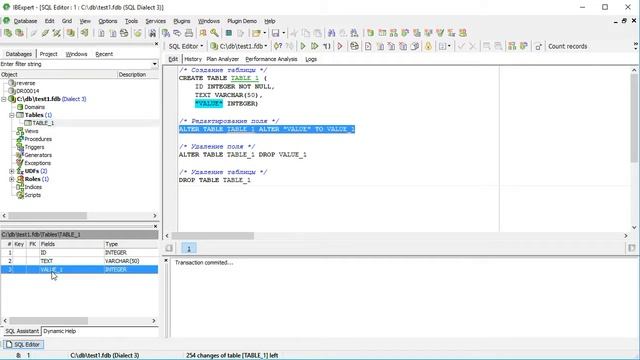Close the database explorer panel
The width and height of the screenshot is (640, 360).
(x=156, y=44)
